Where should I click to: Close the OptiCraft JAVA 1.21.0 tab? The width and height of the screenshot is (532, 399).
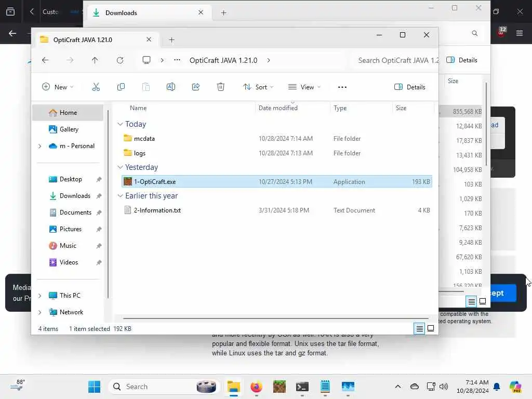pyautogui.click(x=149, y=39)
